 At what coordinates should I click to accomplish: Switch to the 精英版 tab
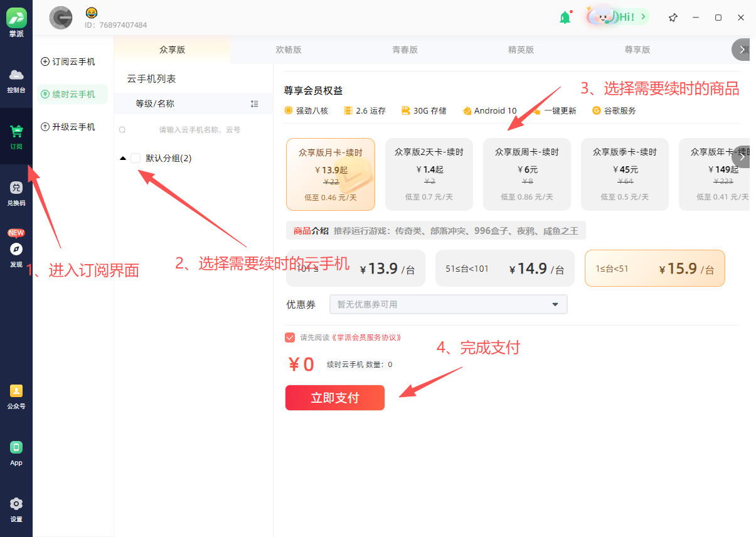coord(521,50)
